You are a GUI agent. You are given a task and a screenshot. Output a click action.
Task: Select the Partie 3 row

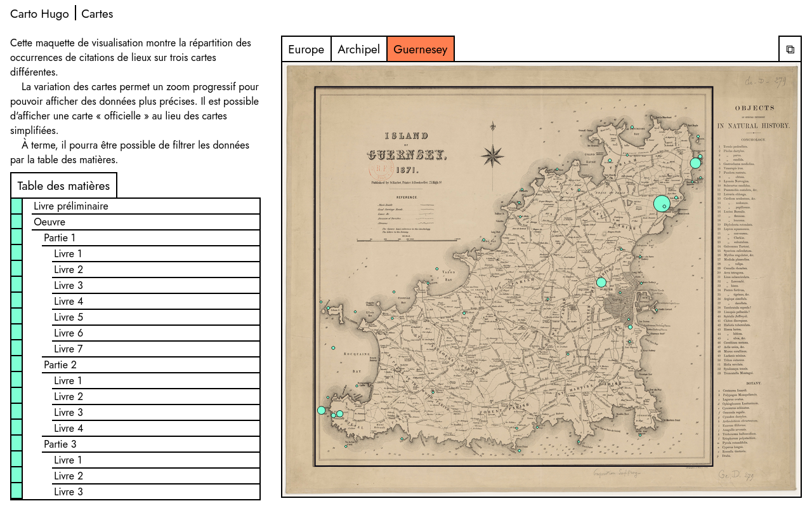tap(151, 444)
